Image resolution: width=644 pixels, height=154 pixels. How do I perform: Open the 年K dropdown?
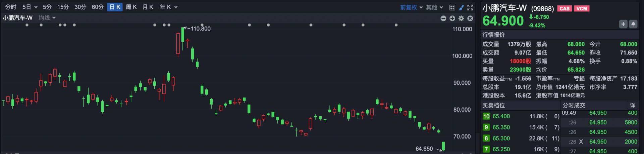[168, 7]
